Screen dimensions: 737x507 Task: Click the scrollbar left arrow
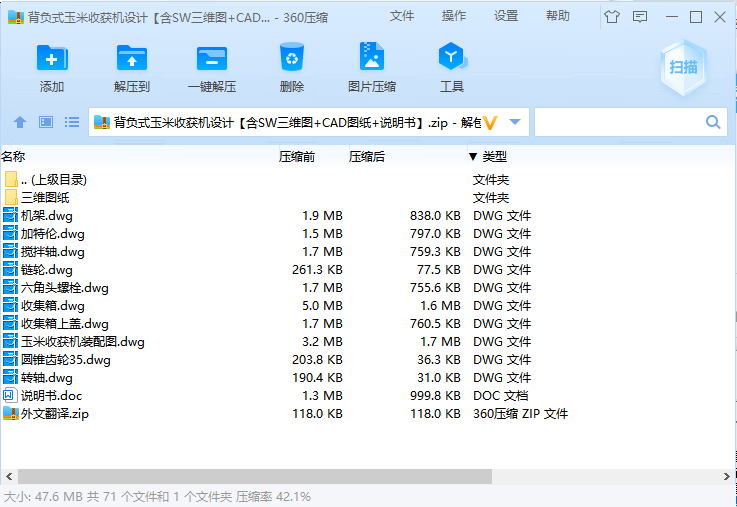pos(9,476)
